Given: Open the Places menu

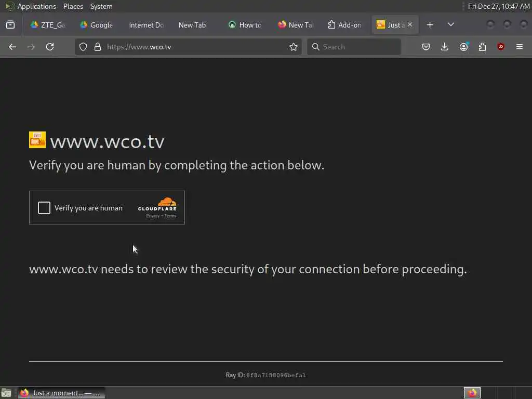Looking at the screenshot, I should click(73, 6).
